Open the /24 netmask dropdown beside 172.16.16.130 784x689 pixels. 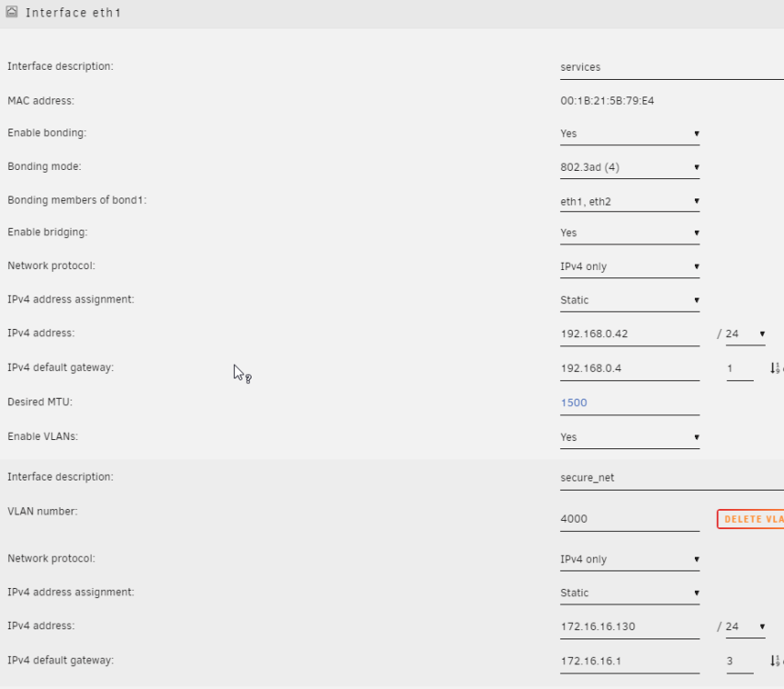coord(745,627)
